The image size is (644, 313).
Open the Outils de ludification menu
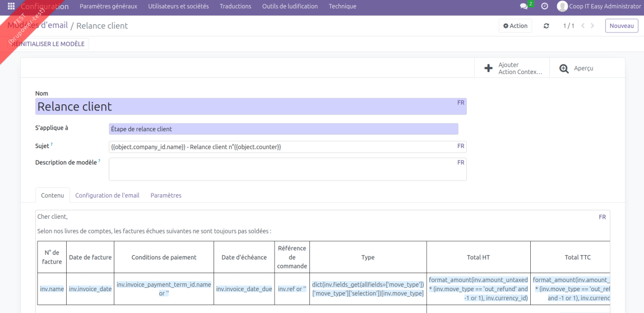pyautogui.click(x=290, y=6)
